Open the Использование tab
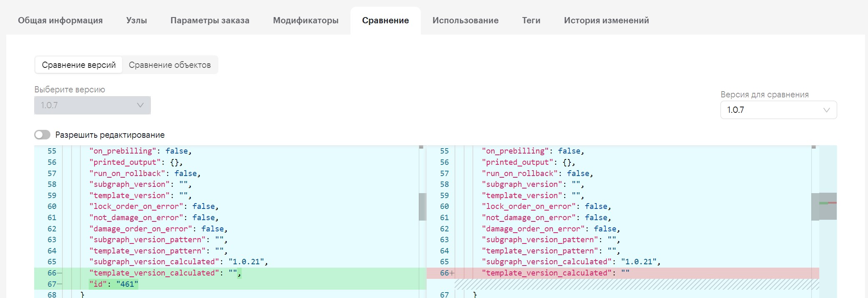 coord(465,20)
